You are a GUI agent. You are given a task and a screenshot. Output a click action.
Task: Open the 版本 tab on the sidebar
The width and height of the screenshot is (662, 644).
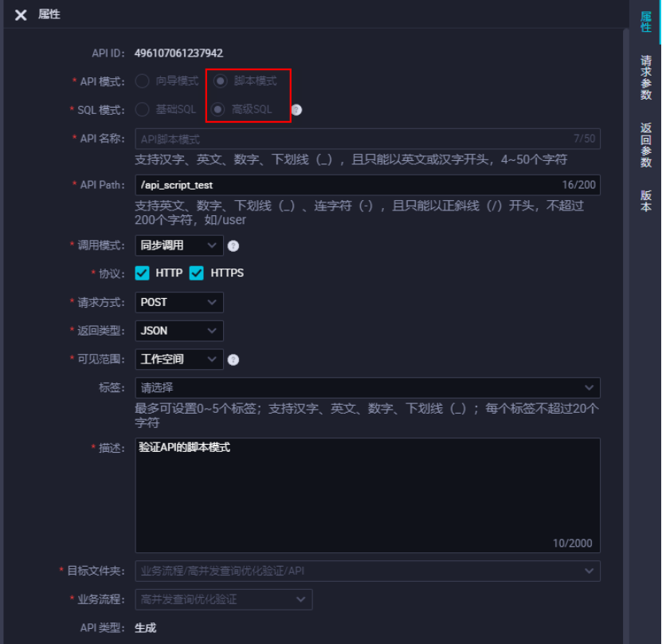click(648, 200)
